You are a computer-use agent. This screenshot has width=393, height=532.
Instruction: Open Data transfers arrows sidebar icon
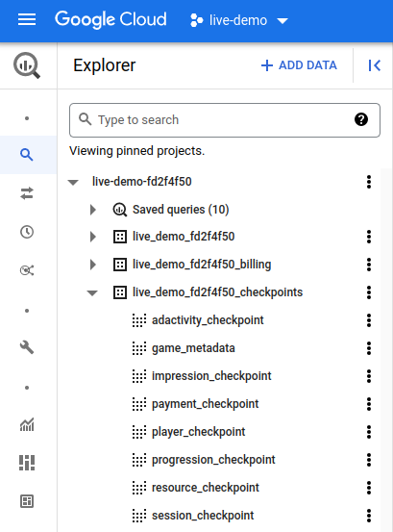pyautogui.click(x=27, y=193)
